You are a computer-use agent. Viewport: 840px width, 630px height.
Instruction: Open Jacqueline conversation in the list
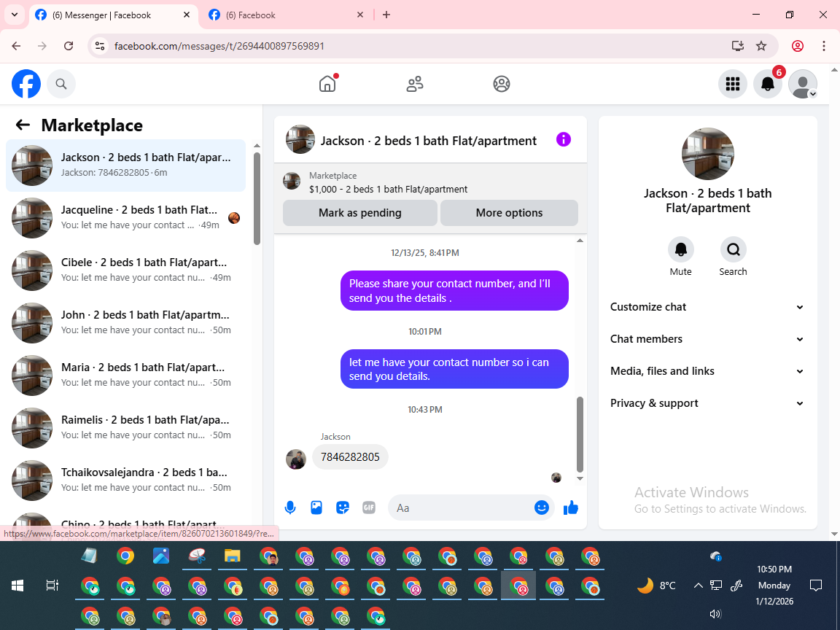tap(126, 217)
